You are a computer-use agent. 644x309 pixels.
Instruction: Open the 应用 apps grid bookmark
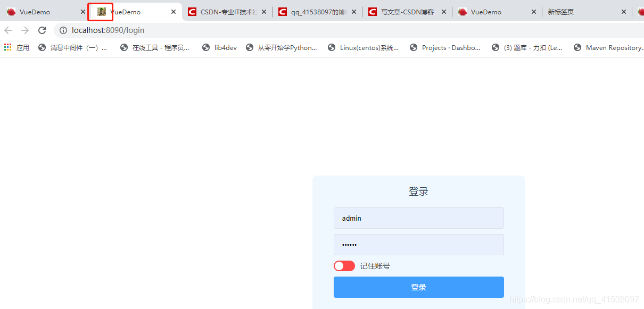16,48
